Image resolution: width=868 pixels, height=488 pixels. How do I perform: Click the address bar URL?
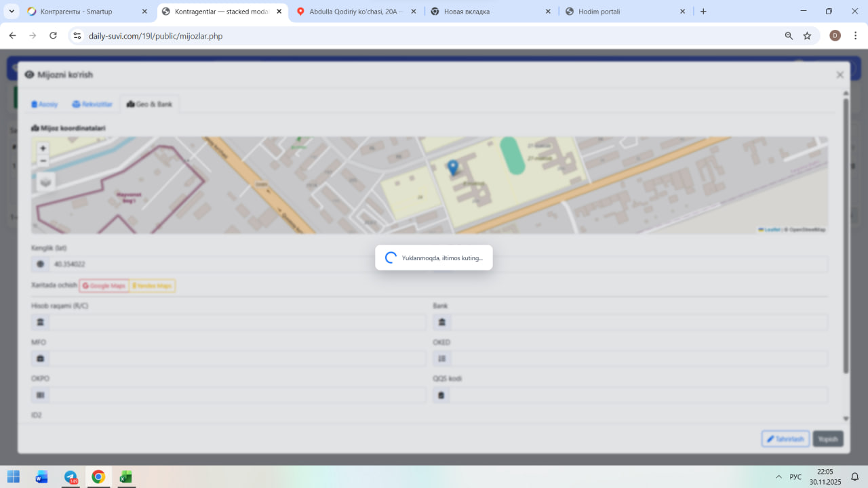point(155,36)
